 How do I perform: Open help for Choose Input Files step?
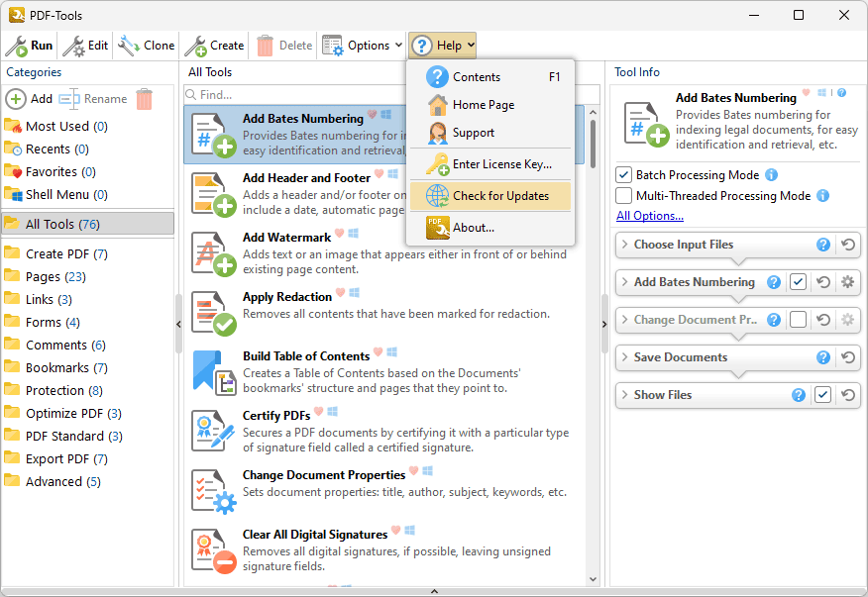(823, 245)
